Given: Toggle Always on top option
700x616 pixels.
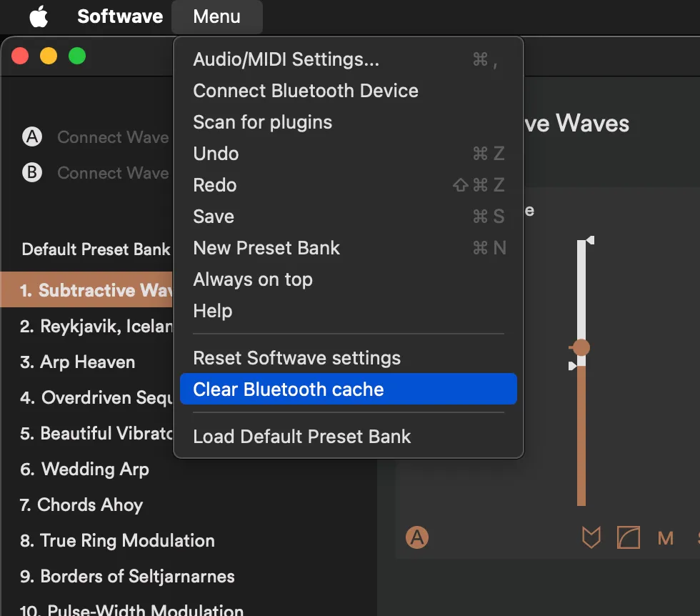Looking at the screenshot, I should click(x=253, y=279).
